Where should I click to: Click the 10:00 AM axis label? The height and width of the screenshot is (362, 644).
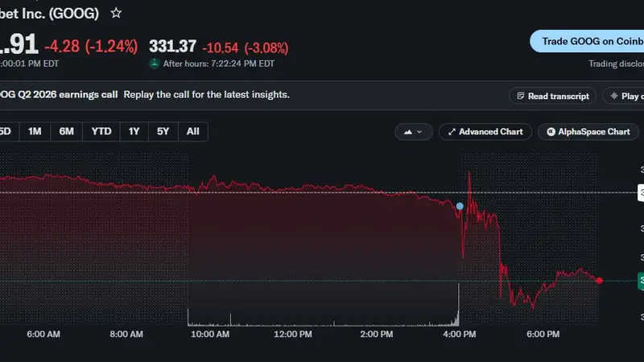[210, 334]
